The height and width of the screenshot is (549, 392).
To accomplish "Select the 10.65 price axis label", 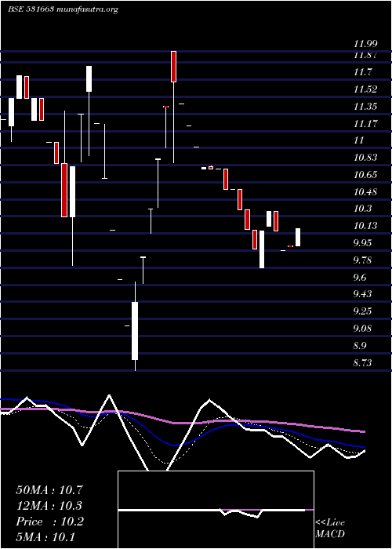I will (x=365, y=175).
